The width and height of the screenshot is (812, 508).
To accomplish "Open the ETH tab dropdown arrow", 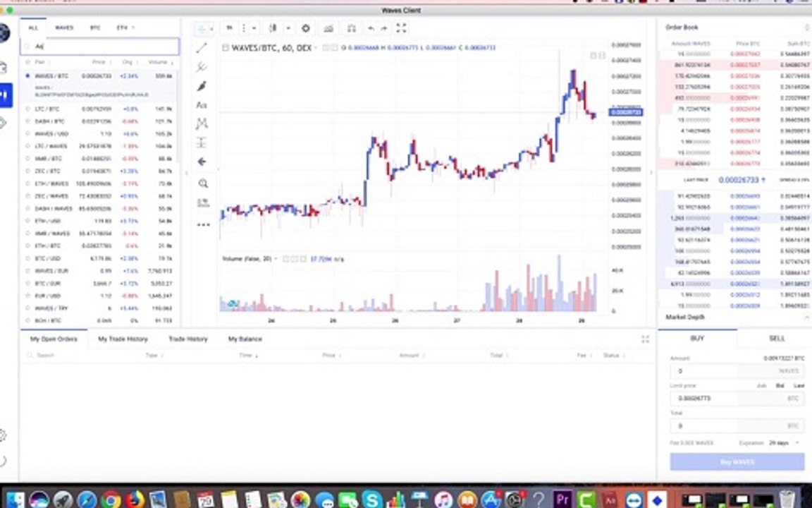I will coord(133,28).
